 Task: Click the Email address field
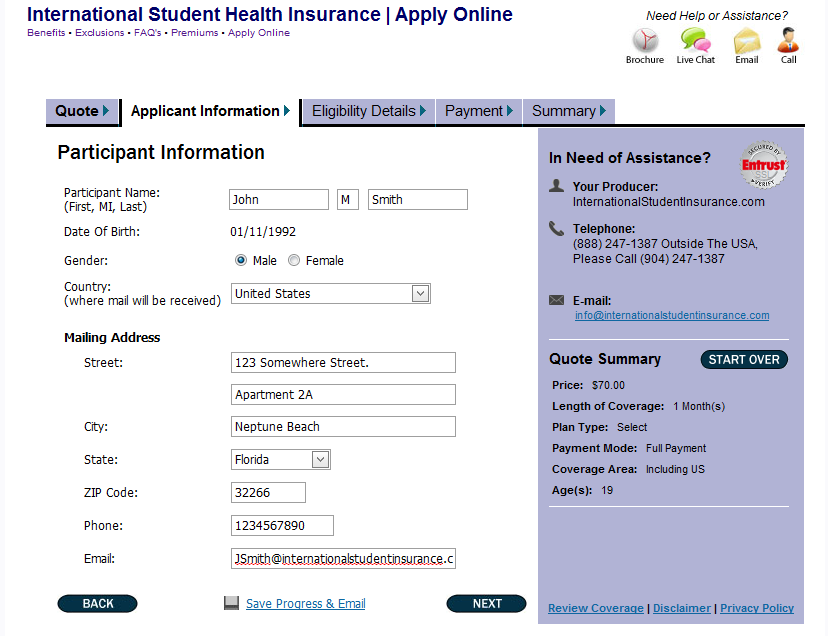(343, 558)
